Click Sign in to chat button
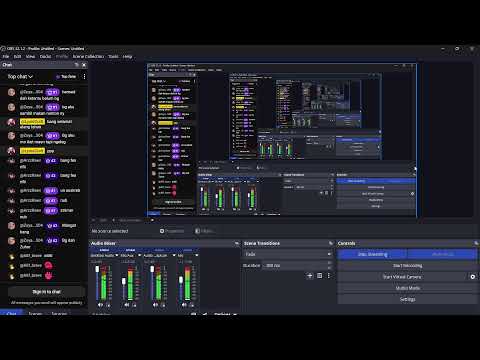 tap(47, 292)
